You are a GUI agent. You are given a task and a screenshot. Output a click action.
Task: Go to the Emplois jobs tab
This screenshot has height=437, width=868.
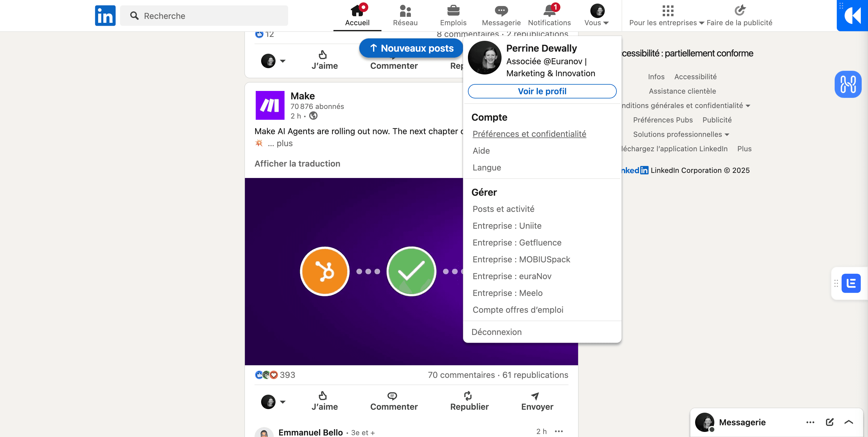[453, 16]
